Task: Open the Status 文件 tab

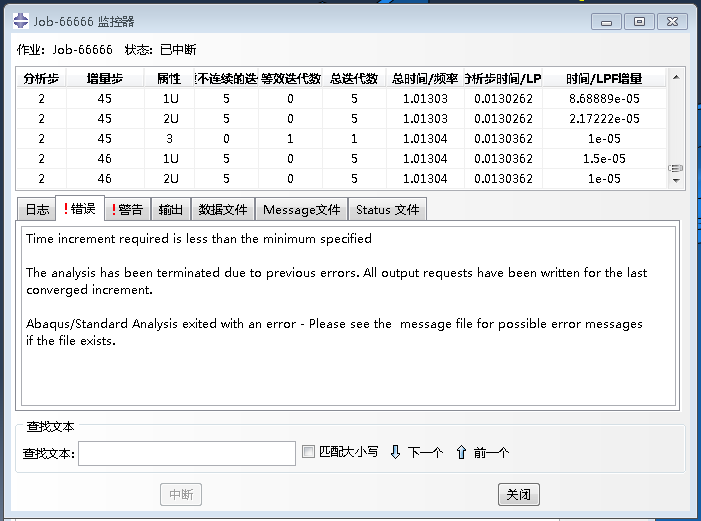Action: (388, 209)
